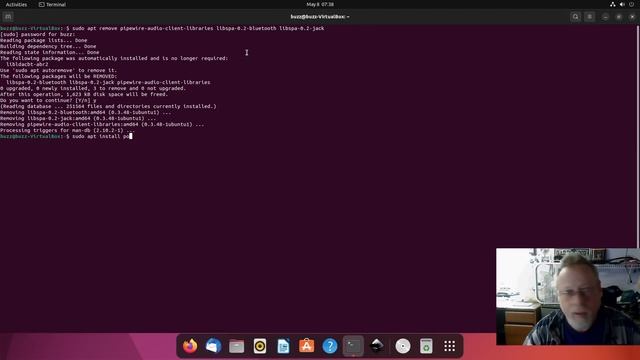The width and height of the screenshot is (640, 360).
Task: Open Ubuntu Software from the dock
Action: [307, 346]
